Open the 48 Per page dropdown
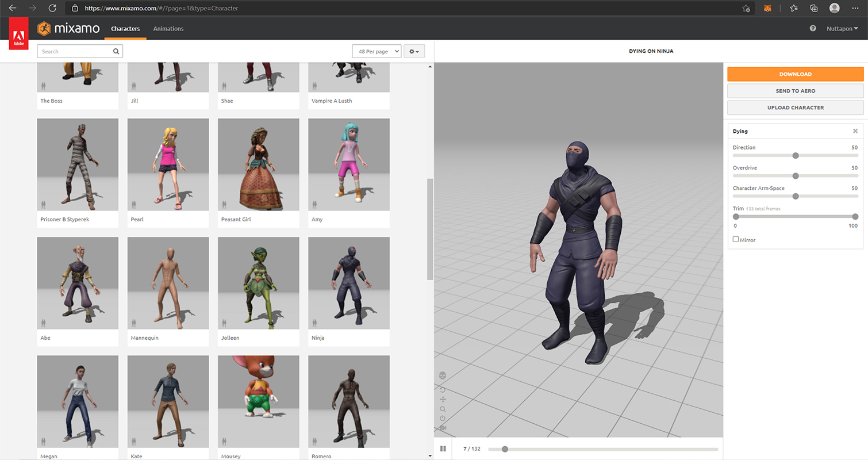868x460 pixels. [377, 52]
